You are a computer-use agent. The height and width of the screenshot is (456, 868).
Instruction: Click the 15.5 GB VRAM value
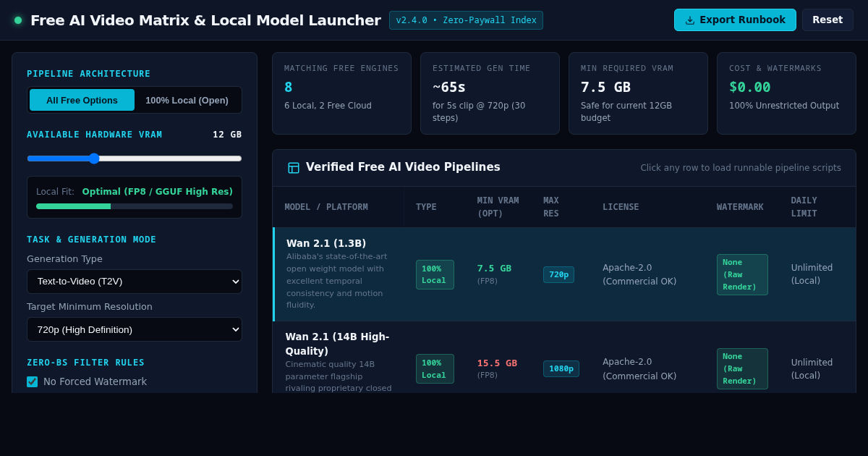click(497, 363)
